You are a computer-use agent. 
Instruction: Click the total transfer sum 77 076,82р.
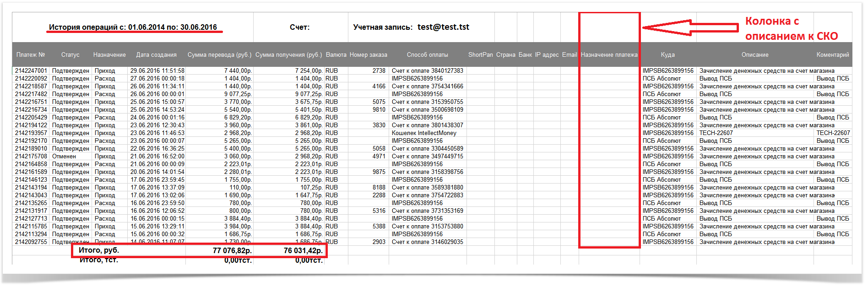(232, 251)
